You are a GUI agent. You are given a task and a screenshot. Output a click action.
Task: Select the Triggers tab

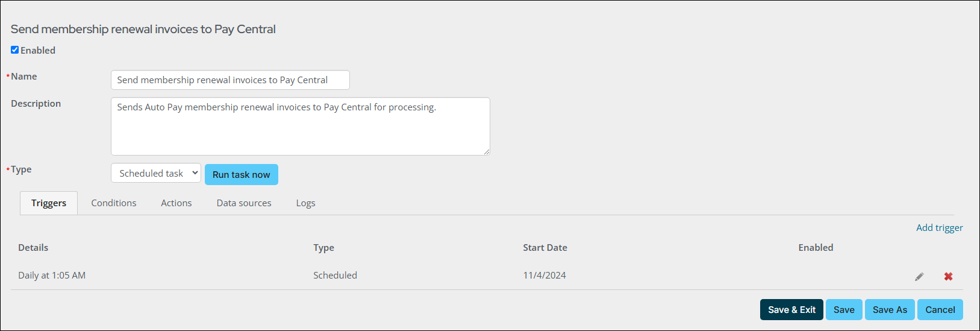pos(49,203)
